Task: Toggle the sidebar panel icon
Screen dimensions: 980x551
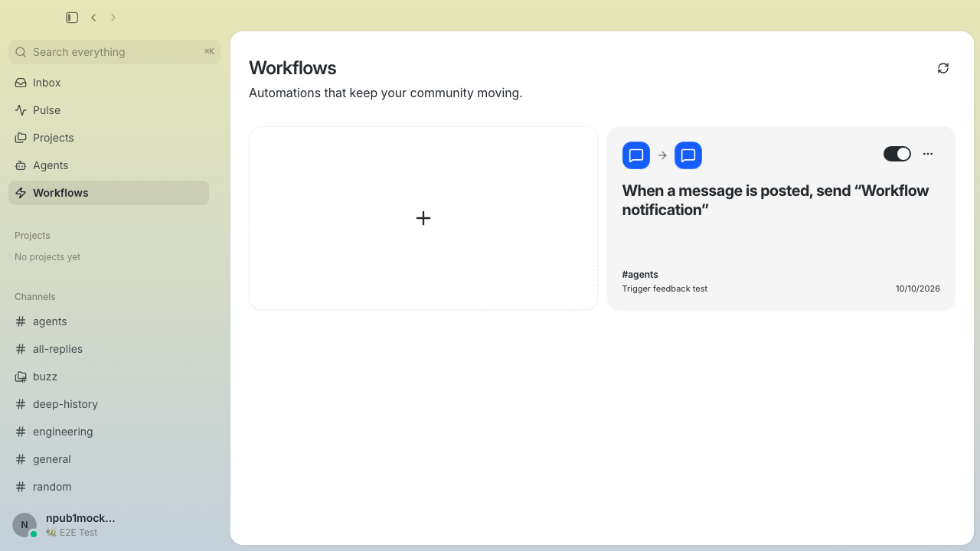Action: click(72, 18)
